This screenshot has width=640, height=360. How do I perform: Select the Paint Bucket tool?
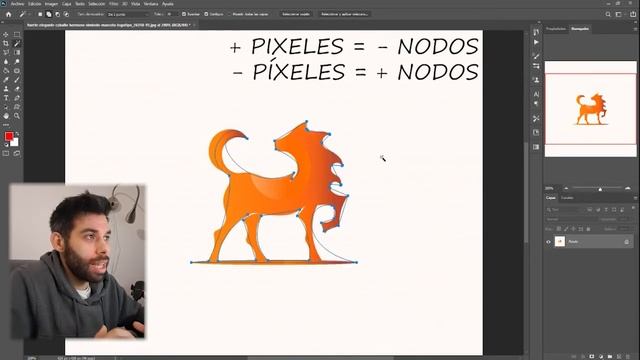6,71
